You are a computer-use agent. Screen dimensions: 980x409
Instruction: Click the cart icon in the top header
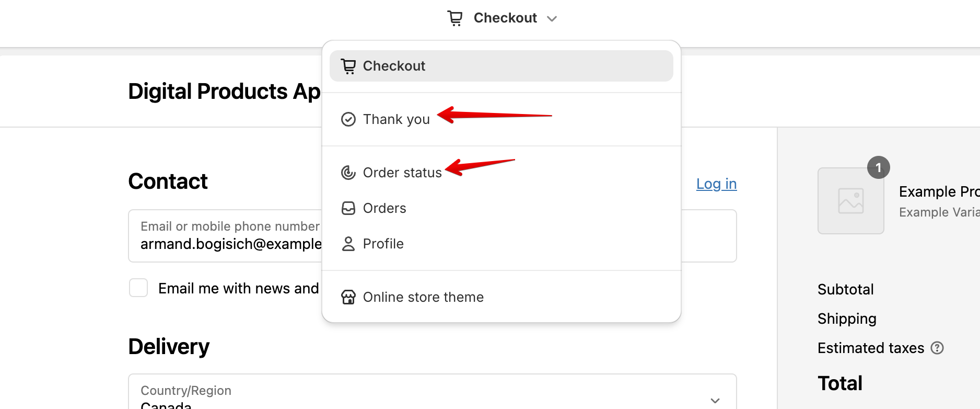pos(455,17)
